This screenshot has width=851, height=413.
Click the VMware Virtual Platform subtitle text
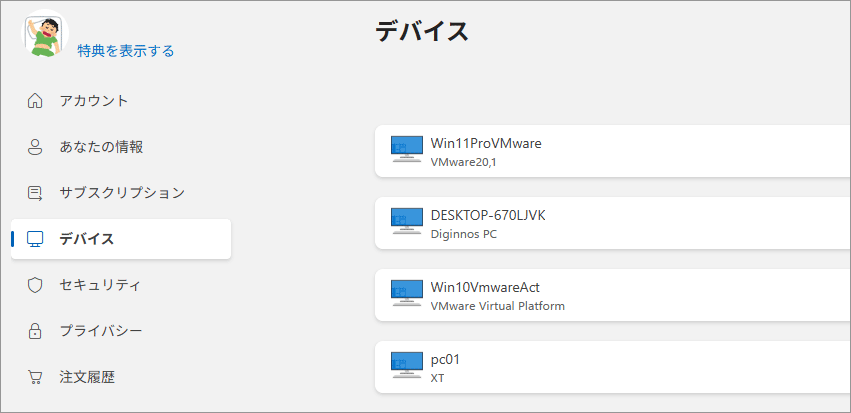tap(497, 306)
